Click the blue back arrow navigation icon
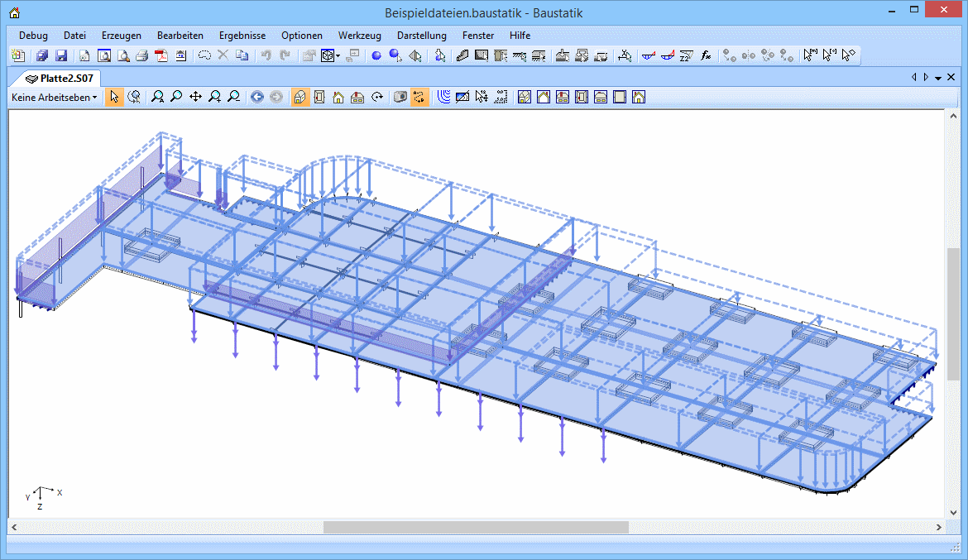 point(256,97)
